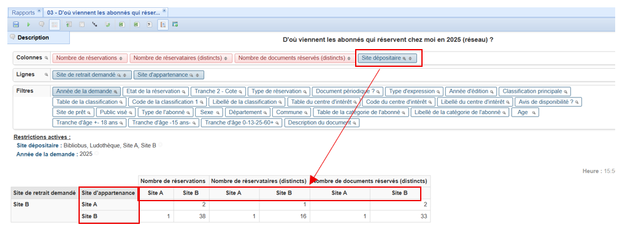Close the '03 - D'où viennent' report tab

164,10
